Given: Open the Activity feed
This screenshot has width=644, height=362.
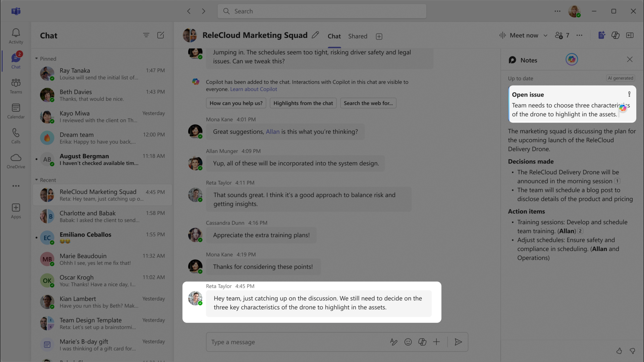Looking at the screenshot, I should [x=16, y=36].
